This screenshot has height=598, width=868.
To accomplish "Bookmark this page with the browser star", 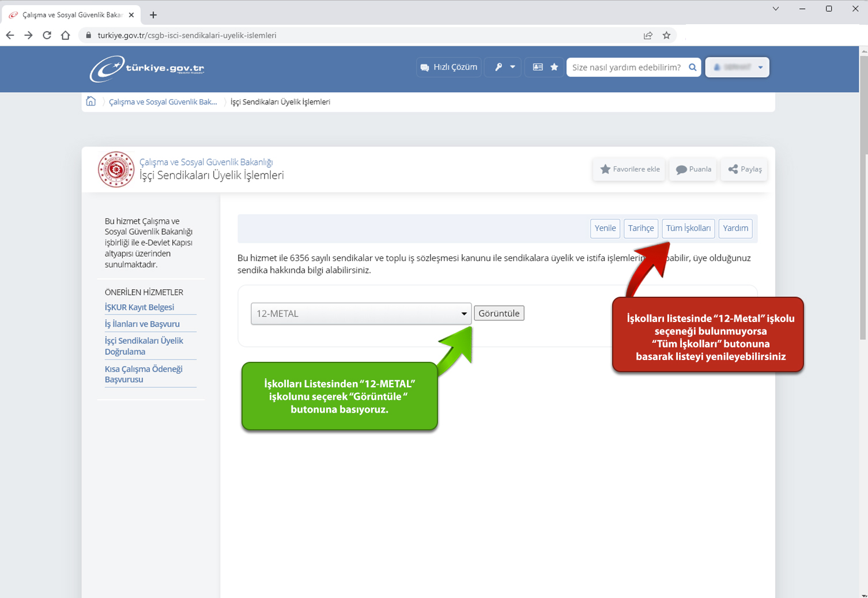I will (x=666, y=35).
